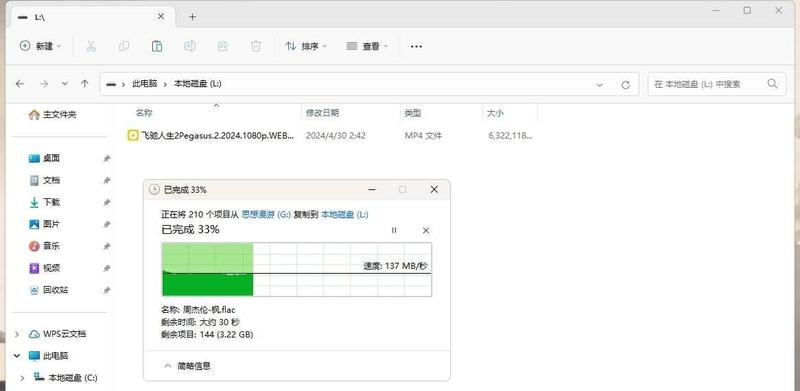Open the 新建 dropdown menu
800x391 pixels.
(41, 46)
